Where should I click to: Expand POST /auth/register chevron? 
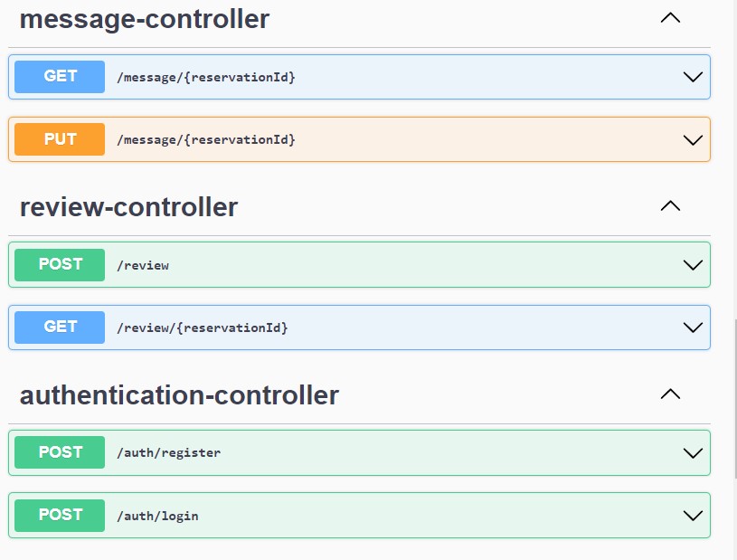point(693,453)
